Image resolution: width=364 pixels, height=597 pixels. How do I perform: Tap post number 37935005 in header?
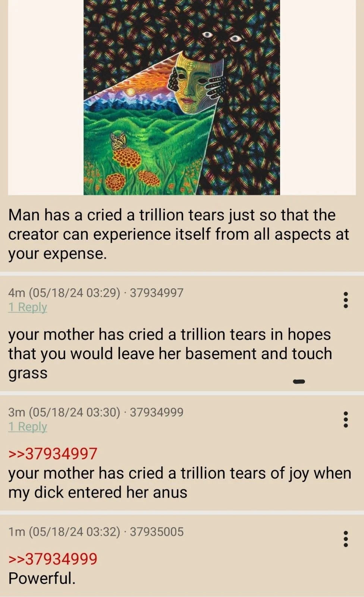[157, 532]
